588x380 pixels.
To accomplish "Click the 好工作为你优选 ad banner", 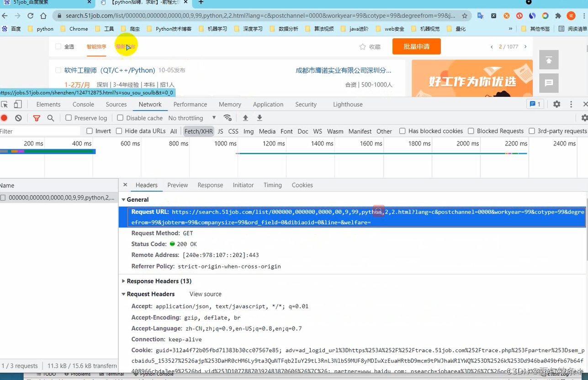I will click(x=472, y=78).
